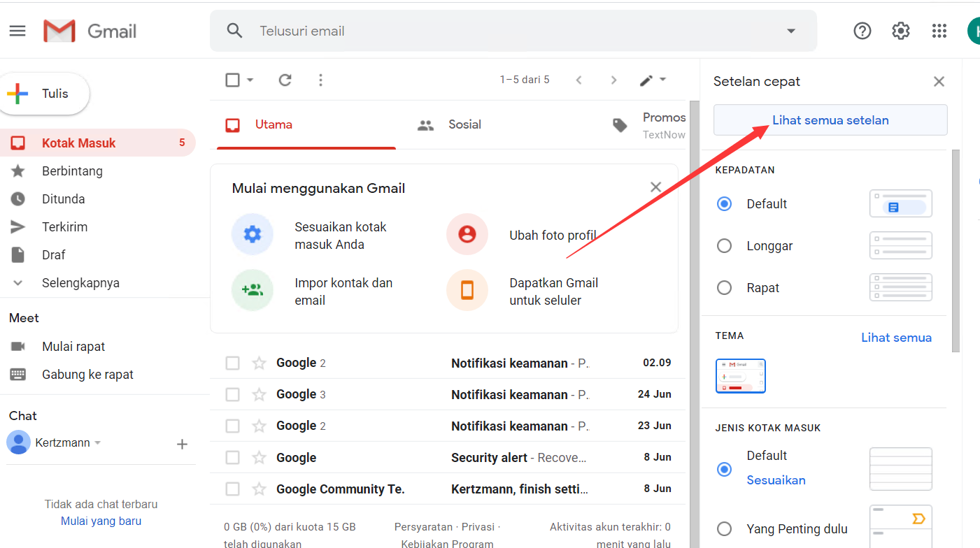Close the Setelan cepat panel

pos(939,82)
